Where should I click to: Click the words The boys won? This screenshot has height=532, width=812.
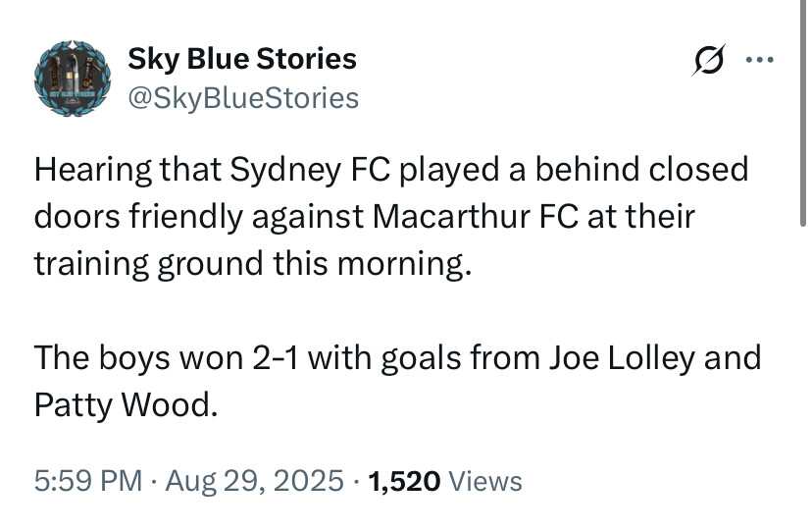(139, 358)
